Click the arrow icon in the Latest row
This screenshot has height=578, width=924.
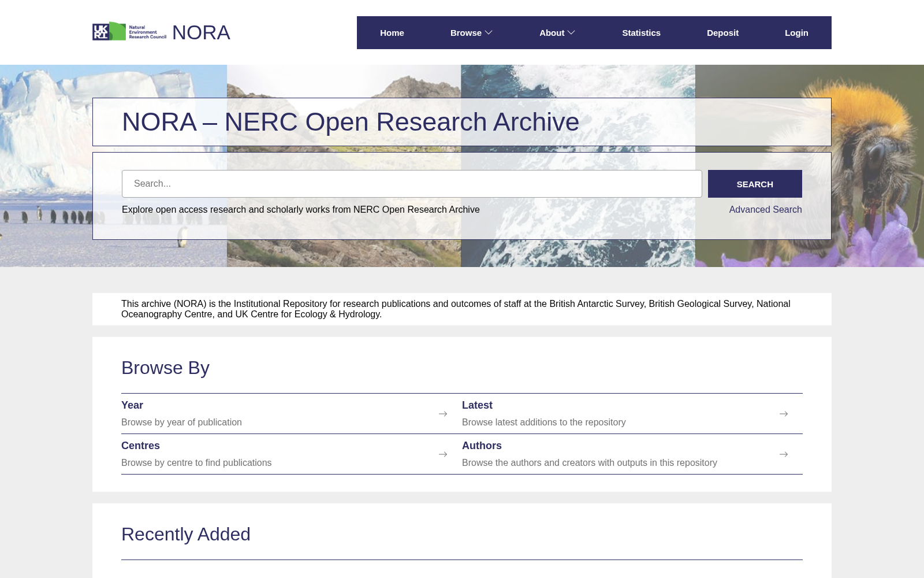coord(784,414)
